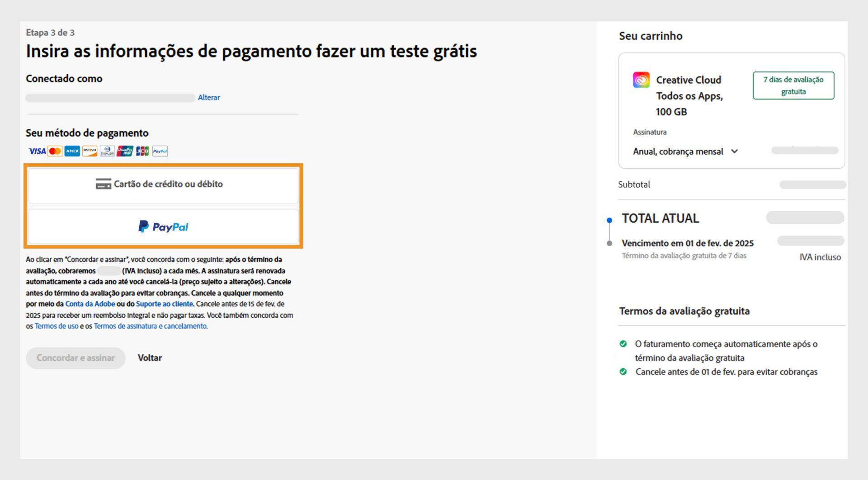Click Cancele antes de 01 de fev. text
The image size is (868, 480).
click(x=726, y=372)
